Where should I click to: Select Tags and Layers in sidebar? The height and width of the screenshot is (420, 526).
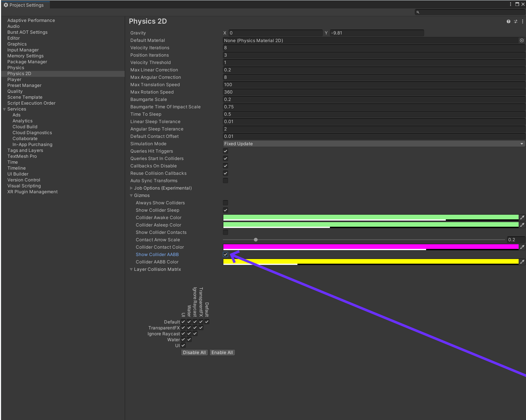tap(25, 150)
